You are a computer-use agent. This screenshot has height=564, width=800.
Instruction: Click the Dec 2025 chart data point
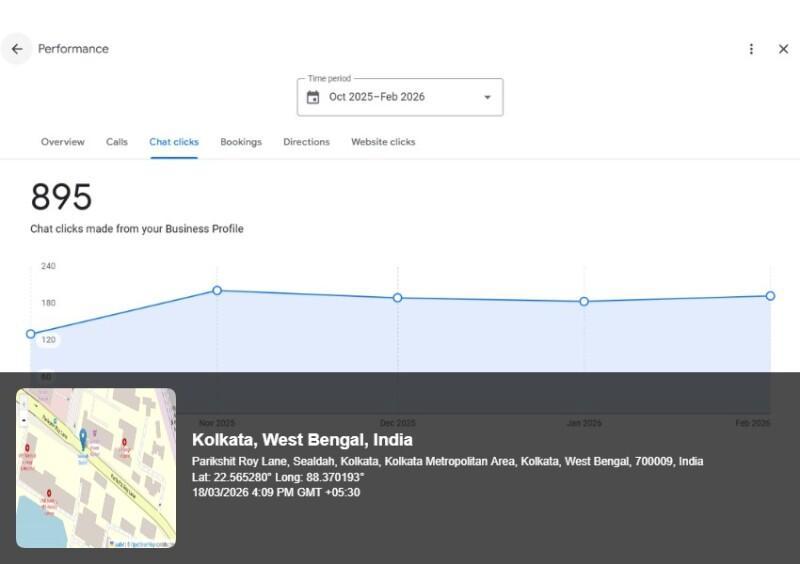(397, 298)
